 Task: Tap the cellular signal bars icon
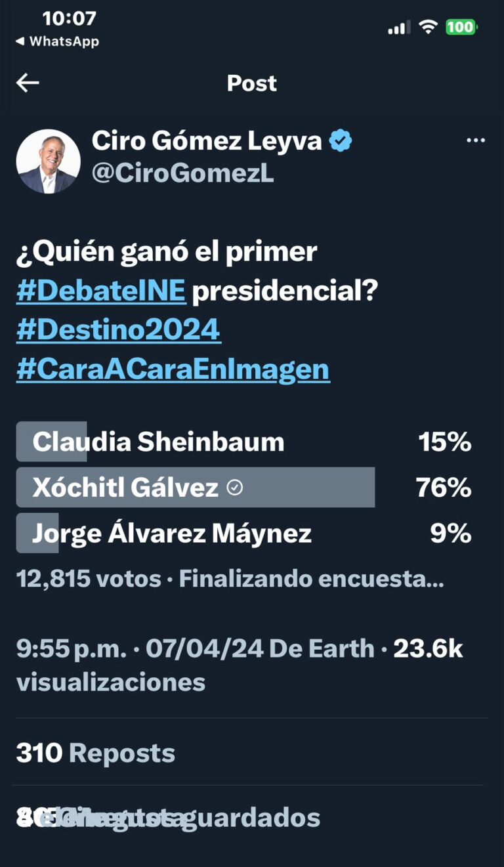pyautogui.click(x=399, y=28)
